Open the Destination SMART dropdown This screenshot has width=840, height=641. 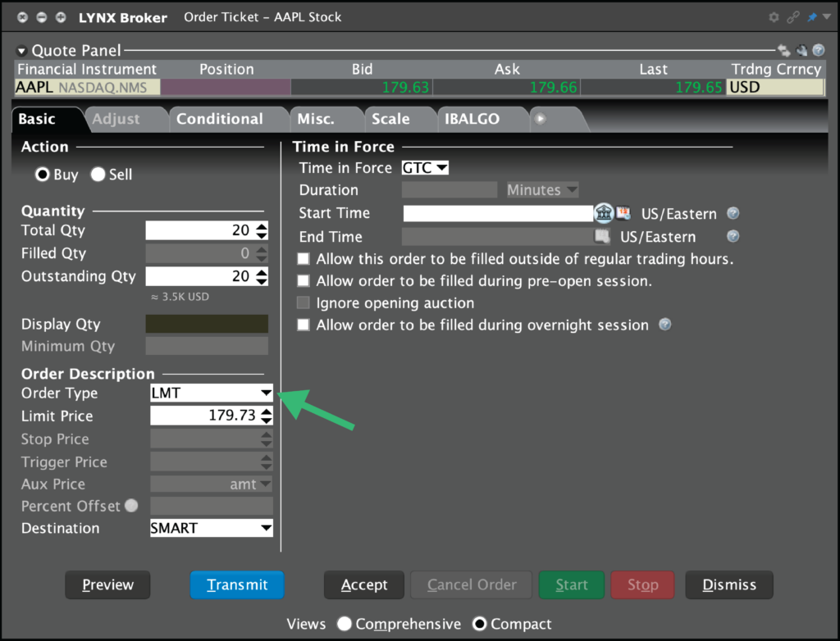(x=212, y=528)
